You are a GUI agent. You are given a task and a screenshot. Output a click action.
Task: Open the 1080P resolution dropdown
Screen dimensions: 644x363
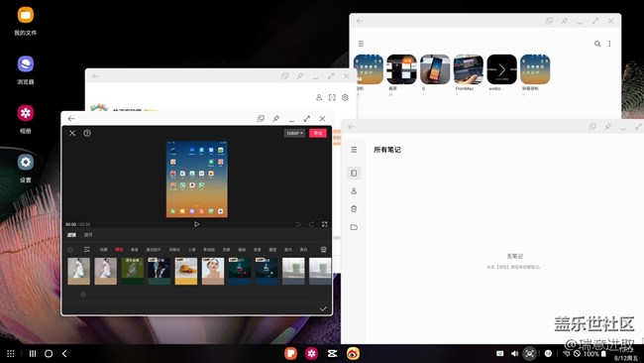tap(294, 133)
